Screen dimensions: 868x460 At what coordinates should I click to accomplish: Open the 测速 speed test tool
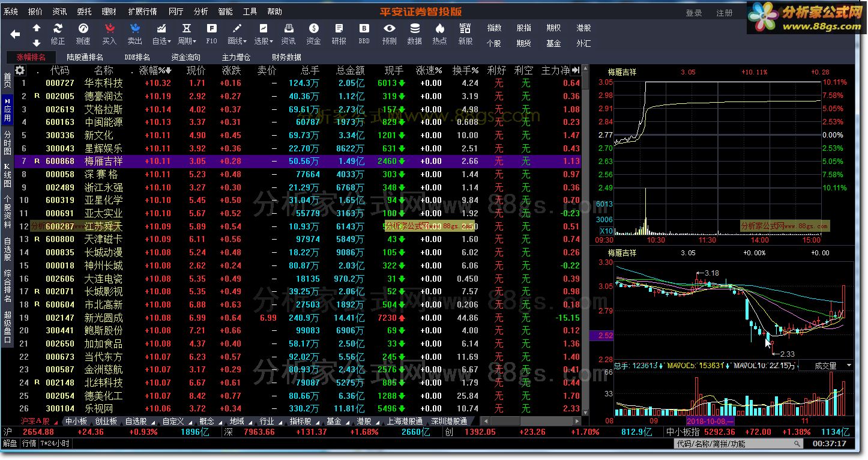coord(83,34)
